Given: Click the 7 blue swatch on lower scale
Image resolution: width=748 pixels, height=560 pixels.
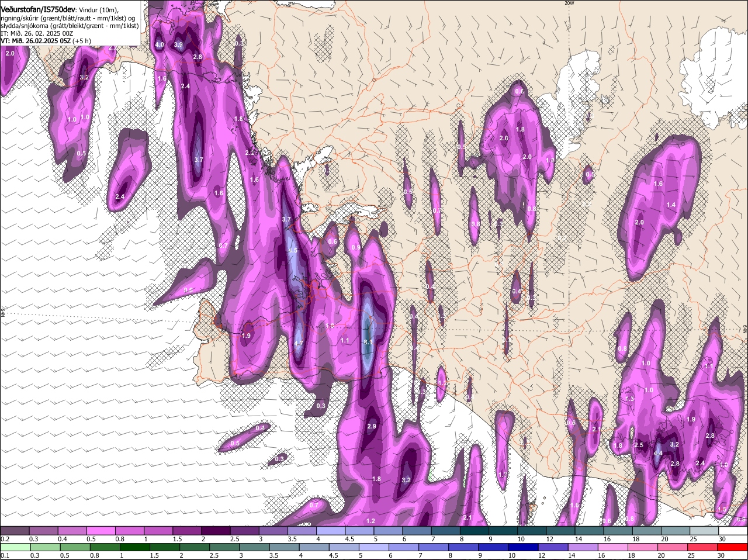Looking at the screenshot, I should pos(432,547).
